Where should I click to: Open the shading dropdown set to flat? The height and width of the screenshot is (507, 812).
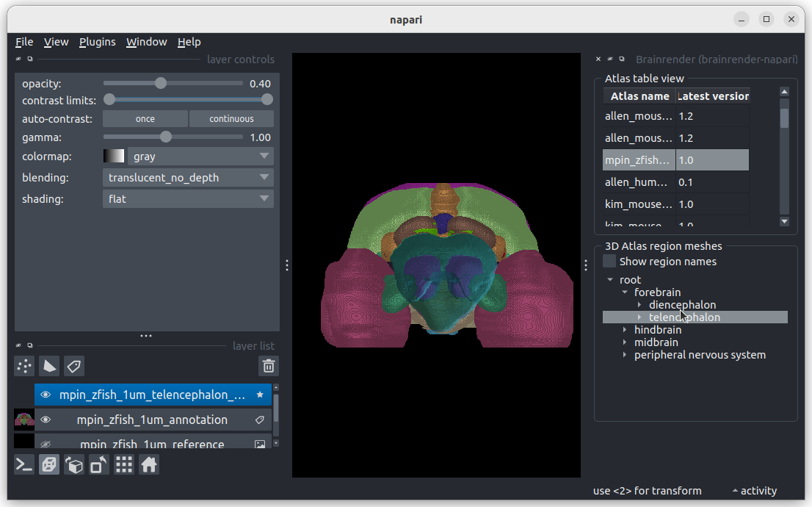click(x=188, y=198)
